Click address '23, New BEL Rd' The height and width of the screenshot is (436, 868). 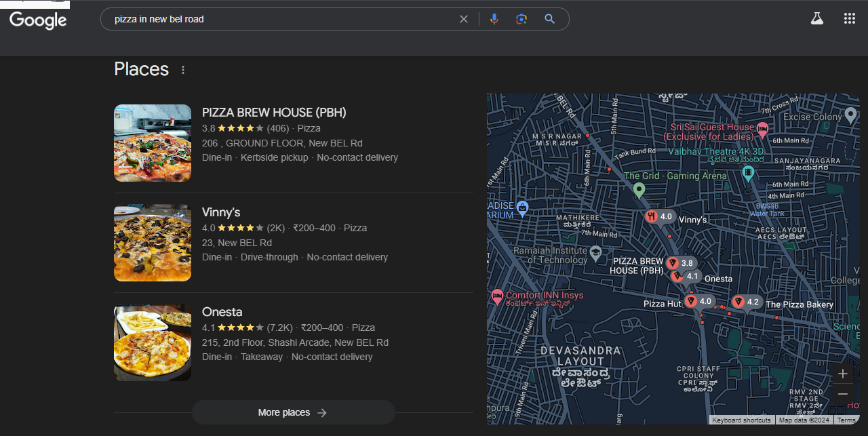[237, 243]
